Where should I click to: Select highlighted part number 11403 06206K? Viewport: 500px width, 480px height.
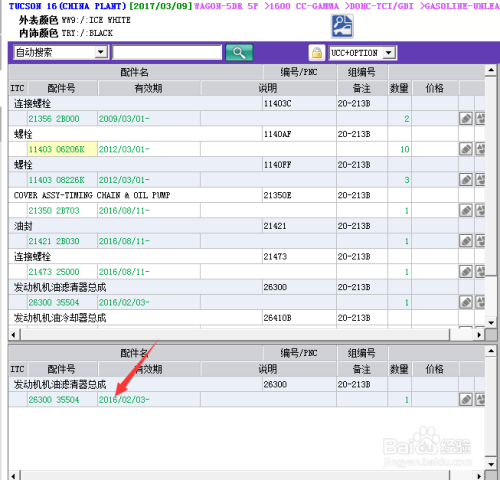(56, 149)
